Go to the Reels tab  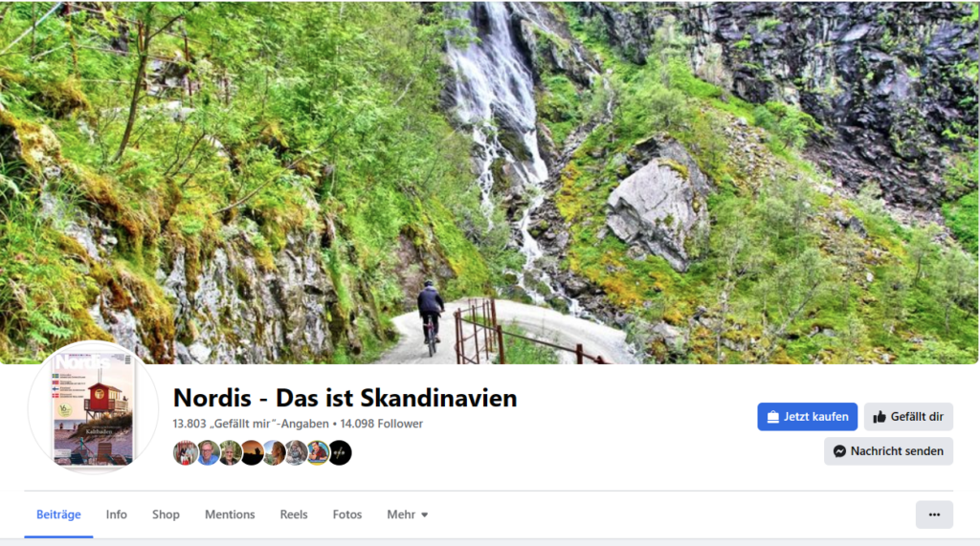294,514
